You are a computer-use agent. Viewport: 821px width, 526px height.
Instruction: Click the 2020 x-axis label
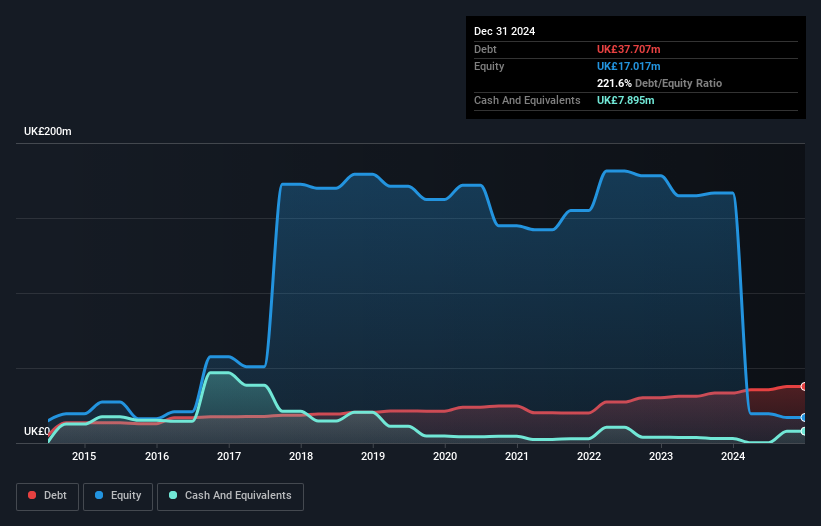click(x=445, y=456)
